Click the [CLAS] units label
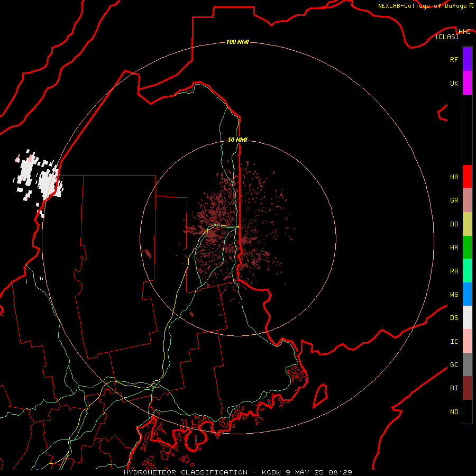 point(447,36)
